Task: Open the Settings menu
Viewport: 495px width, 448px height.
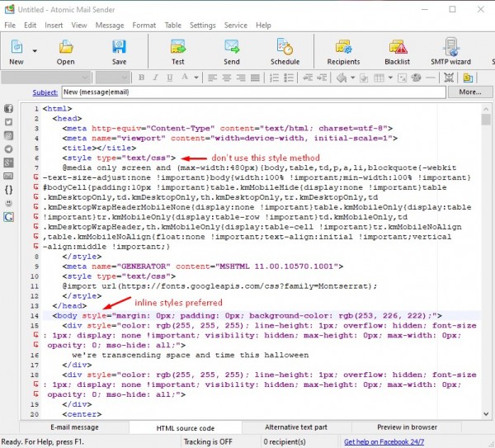Action: coord(203,26)
